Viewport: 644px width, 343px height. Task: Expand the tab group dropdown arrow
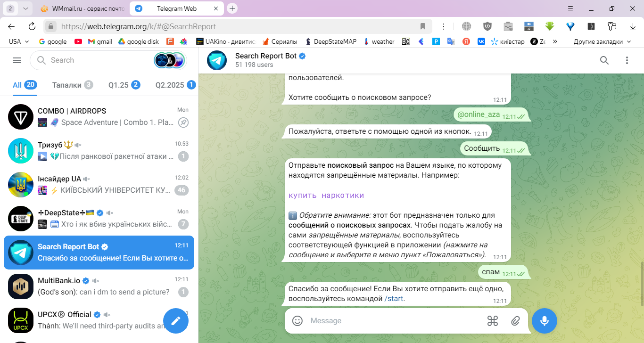click(25, 8)
